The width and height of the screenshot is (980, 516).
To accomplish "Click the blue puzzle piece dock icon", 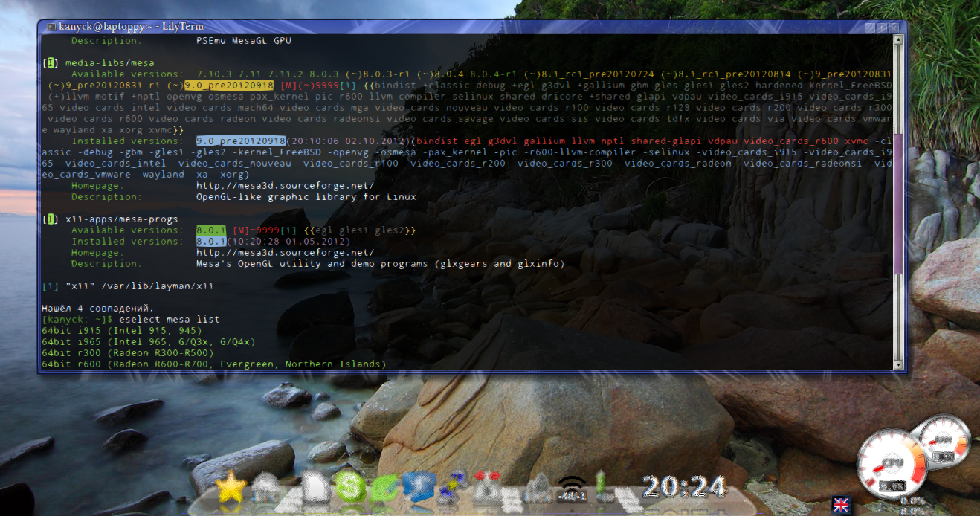I will pyautogui.click(x=417, y=488).
